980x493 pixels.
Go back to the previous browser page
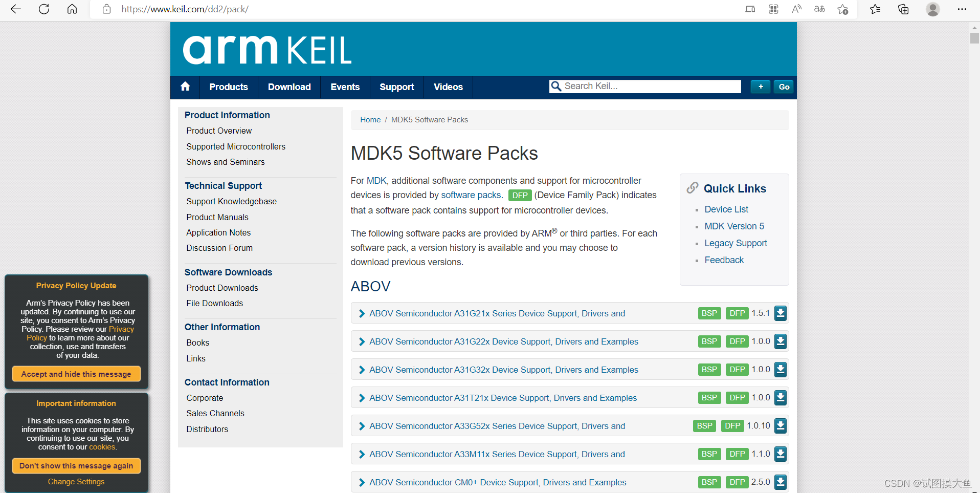coord(16,9)
